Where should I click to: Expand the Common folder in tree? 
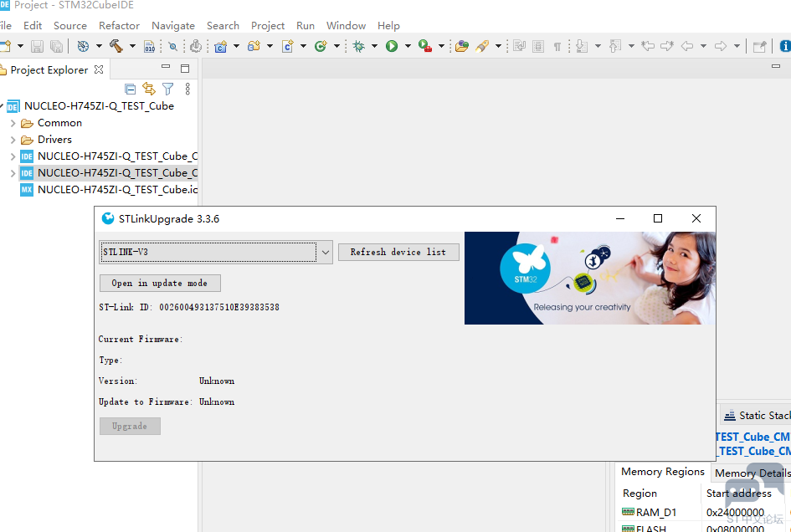[x=13, y=123]
